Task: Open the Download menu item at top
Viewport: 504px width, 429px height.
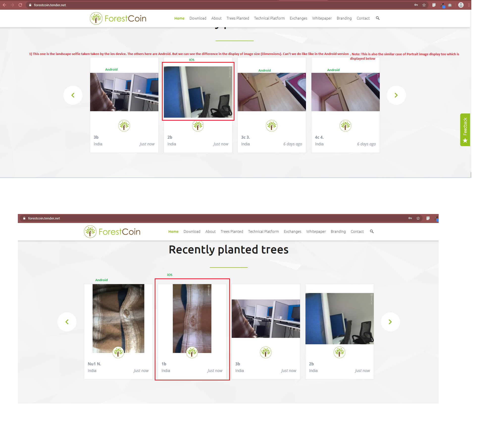Action: tap(198, 18)
